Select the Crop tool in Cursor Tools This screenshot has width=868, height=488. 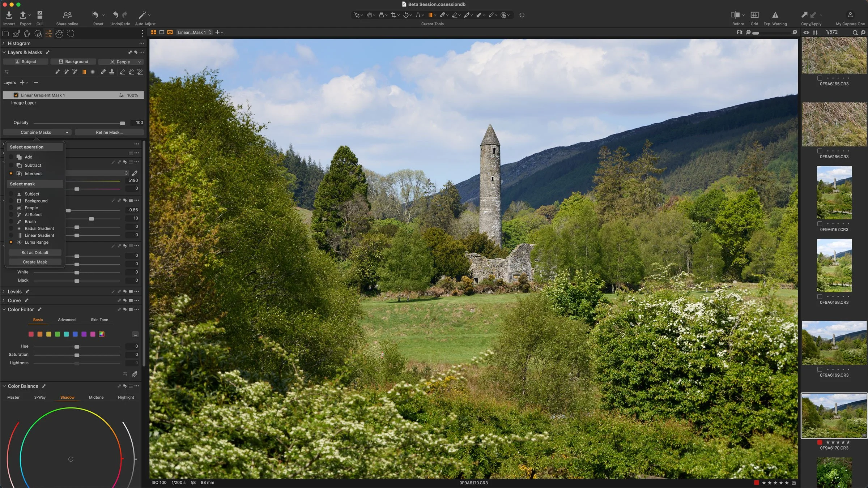394,15
